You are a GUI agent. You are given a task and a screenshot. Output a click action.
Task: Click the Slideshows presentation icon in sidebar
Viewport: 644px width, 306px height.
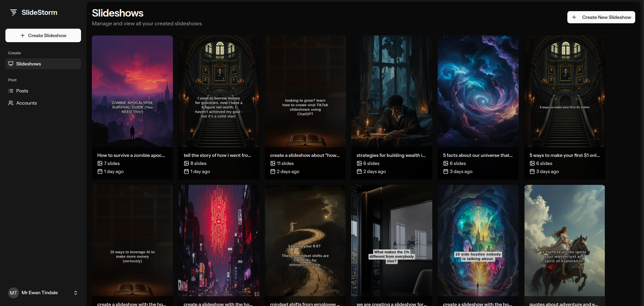click(11, 64)
